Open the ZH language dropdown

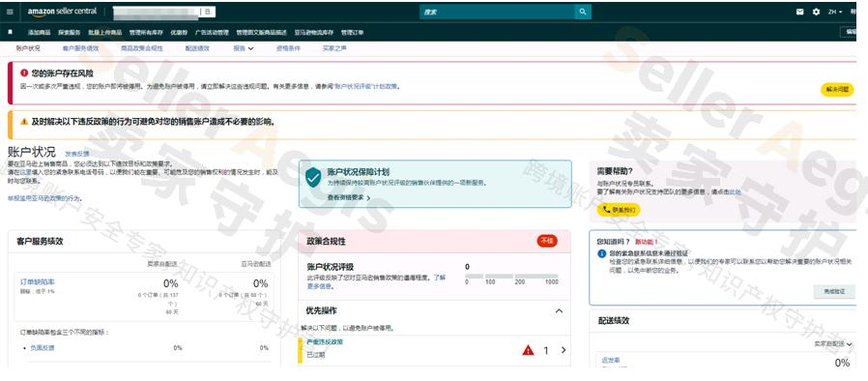click(x=835, y=12)
